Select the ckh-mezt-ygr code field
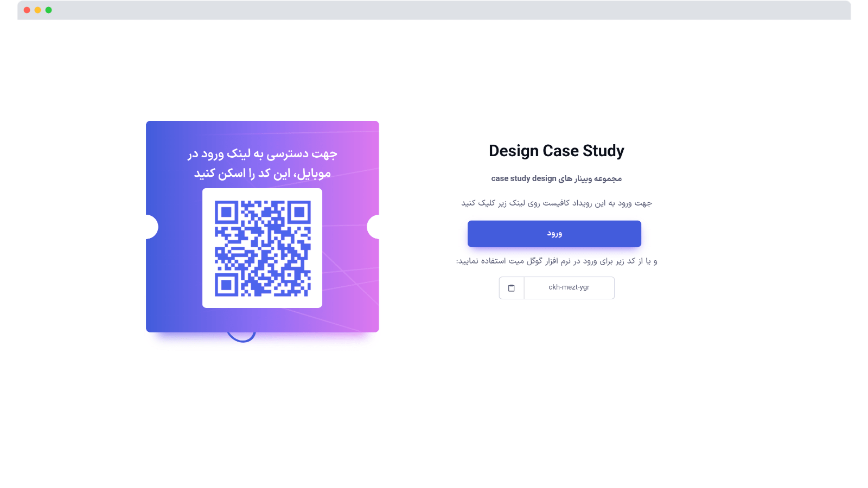The width and height of the screenshot is (868, 488). click(569, 288)
